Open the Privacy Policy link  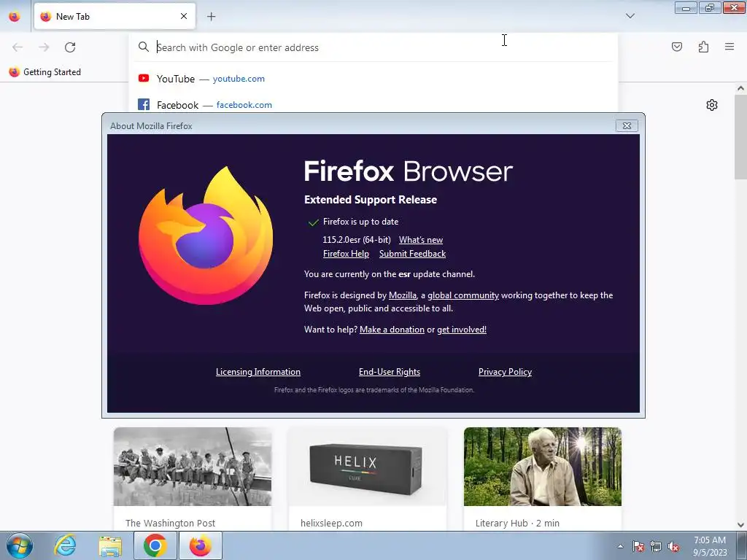coord(505,372)
